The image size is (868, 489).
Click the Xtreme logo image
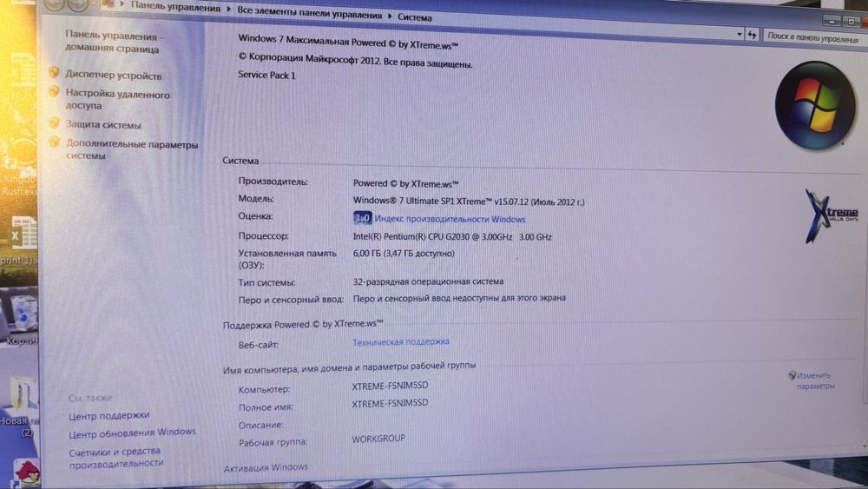832,215
